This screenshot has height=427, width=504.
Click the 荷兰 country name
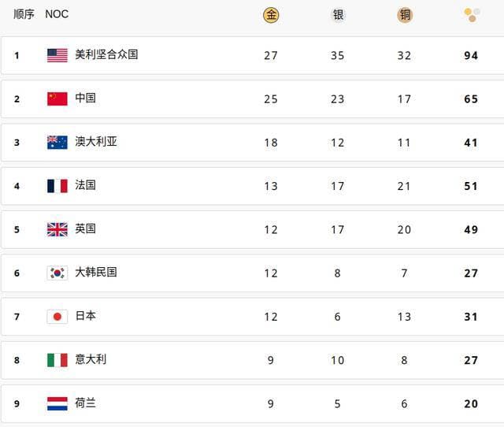pos(85,403)
